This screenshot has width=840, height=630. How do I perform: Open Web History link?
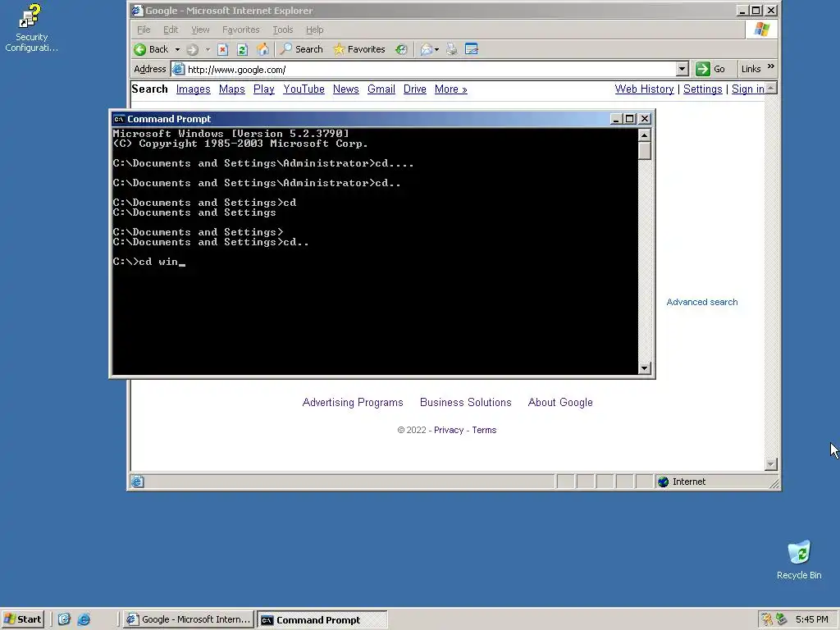tap(644, 89)
